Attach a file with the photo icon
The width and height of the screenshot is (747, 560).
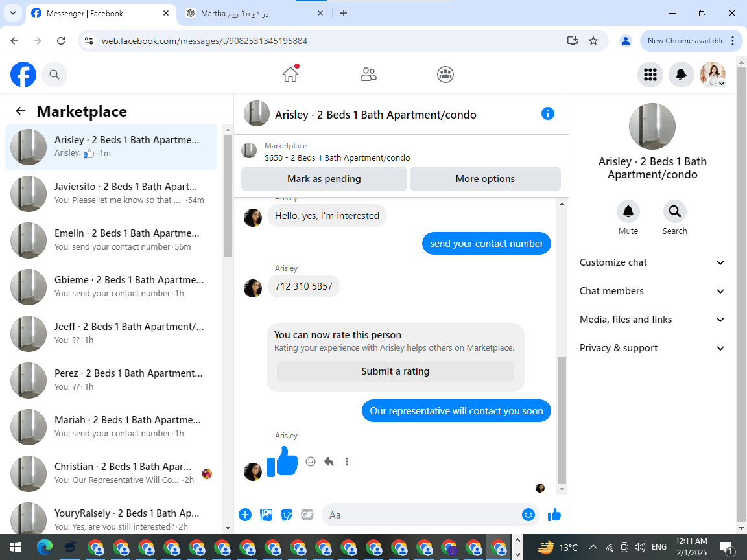click(266, 515)
